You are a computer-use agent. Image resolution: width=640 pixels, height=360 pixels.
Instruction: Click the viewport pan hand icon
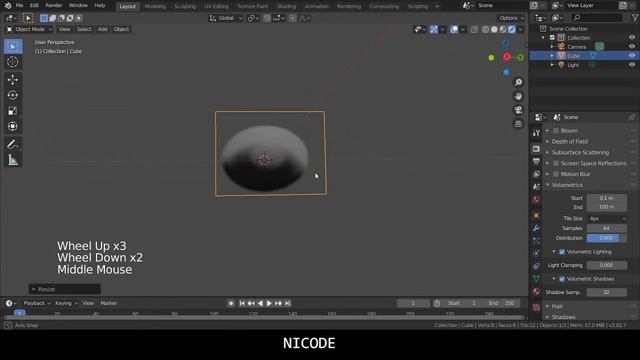coord(518,96)
